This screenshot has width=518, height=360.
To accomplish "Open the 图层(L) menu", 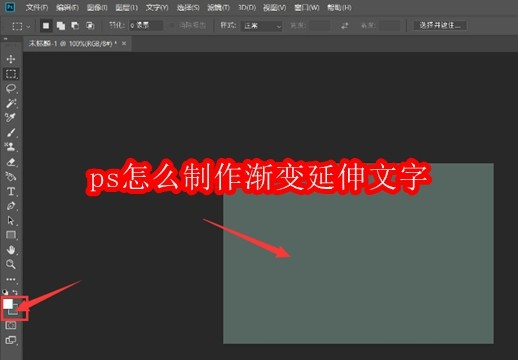I will (126, 7).
